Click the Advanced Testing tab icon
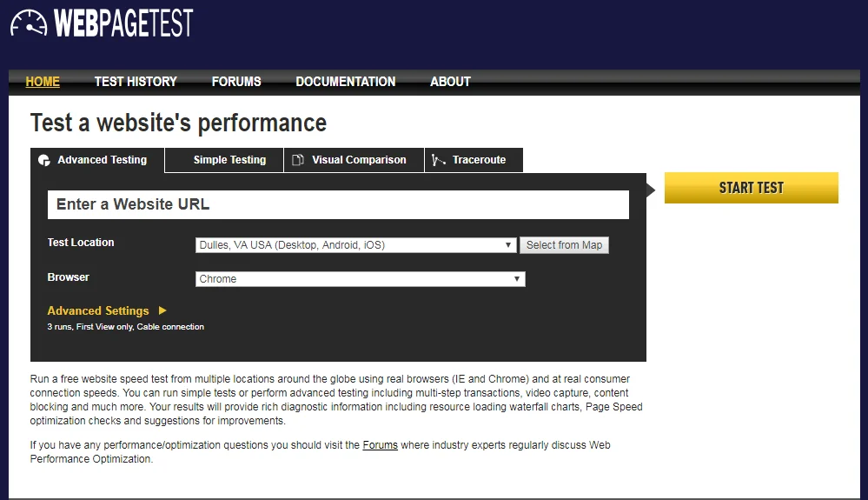 44,161
